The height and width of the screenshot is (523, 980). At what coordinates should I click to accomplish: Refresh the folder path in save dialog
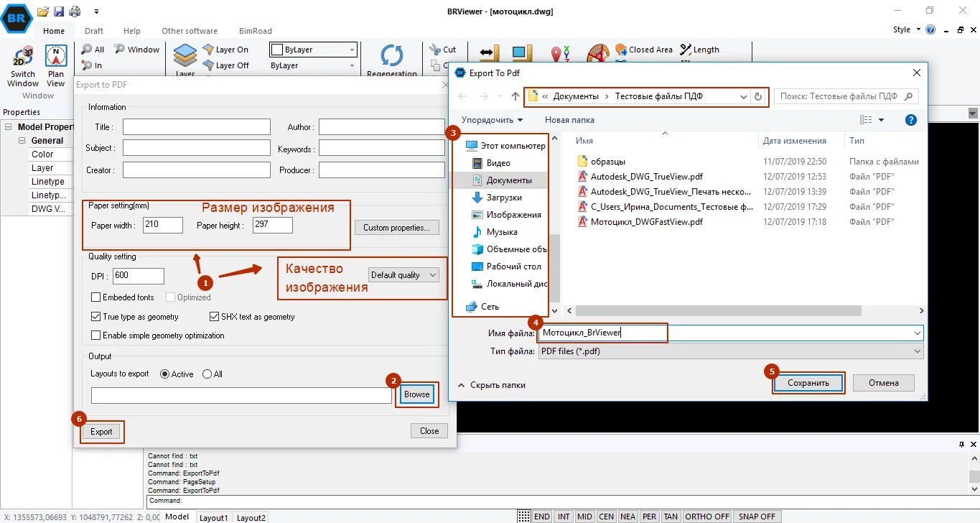coord(758,96)
